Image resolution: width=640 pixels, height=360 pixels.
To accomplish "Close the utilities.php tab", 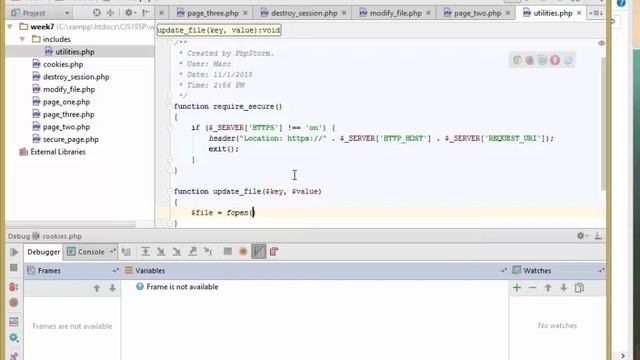I will click(579, 13).
